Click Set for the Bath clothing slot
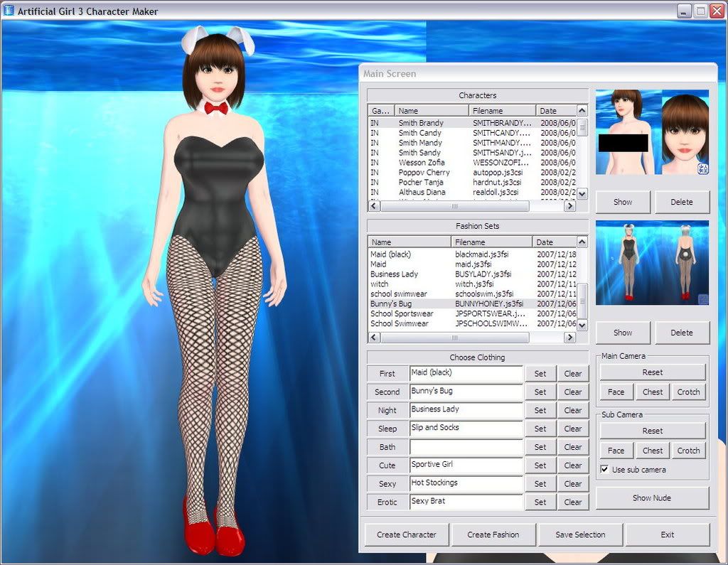The image size is (728, 565). coord(540,446)
